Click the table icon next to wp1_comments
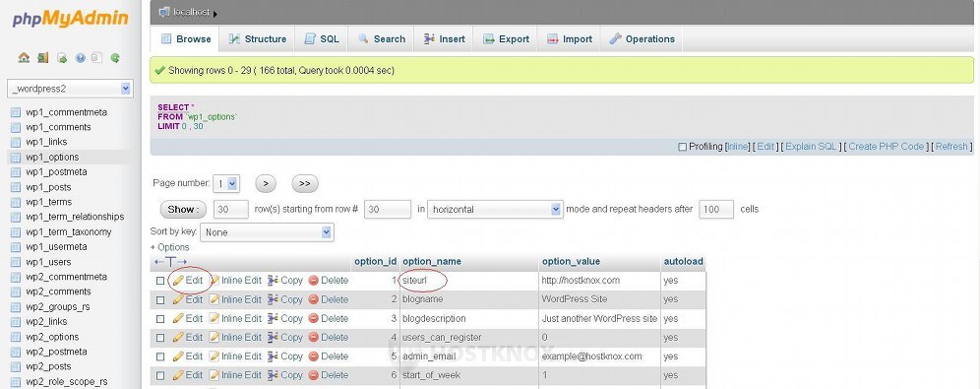The width and height of the screenshot is (980, 389). [x=16, y=128]
